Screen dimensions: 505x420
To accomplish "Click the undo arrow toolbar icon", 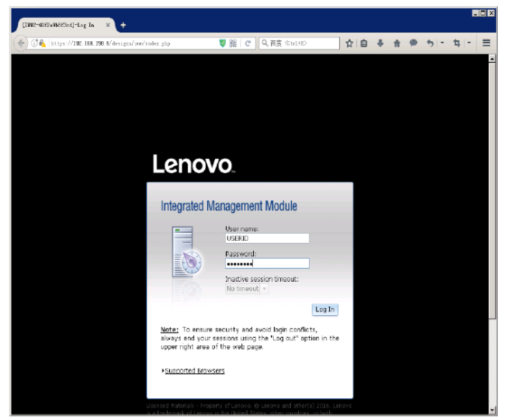I will (430, 43).
